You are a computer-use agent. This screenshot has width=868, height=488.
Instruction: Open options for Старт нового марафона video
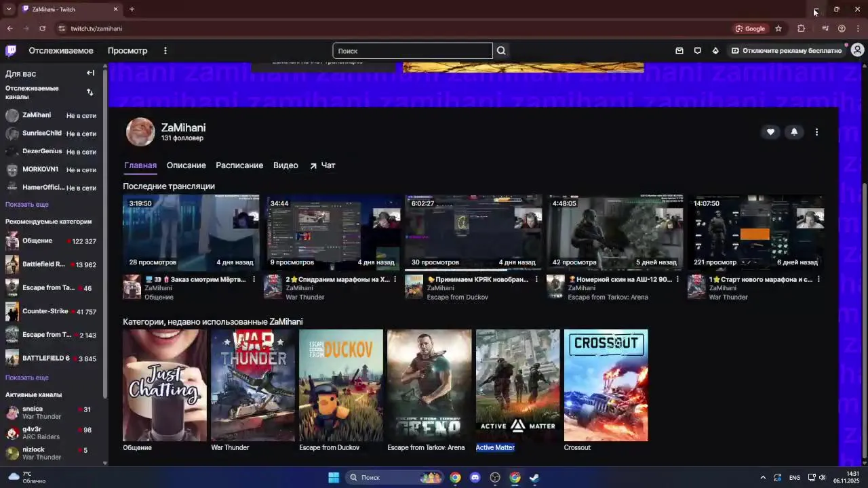point(818,279)
